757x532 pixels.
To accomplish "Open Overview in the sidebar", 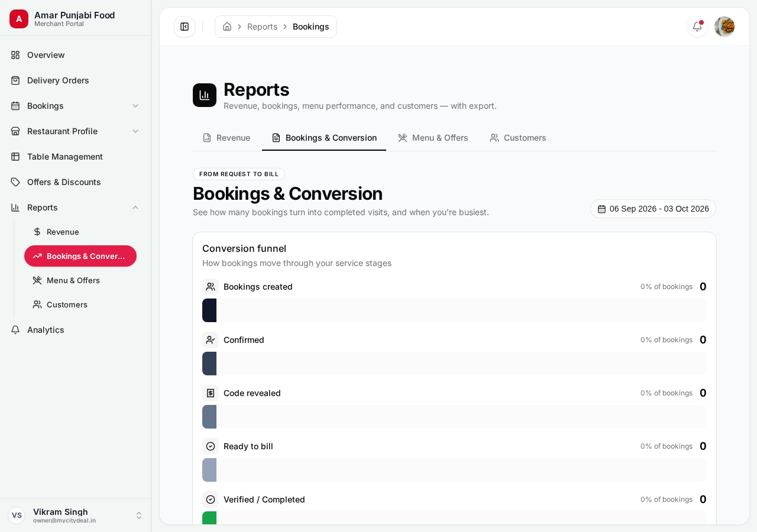I will (x=76, y=55).
